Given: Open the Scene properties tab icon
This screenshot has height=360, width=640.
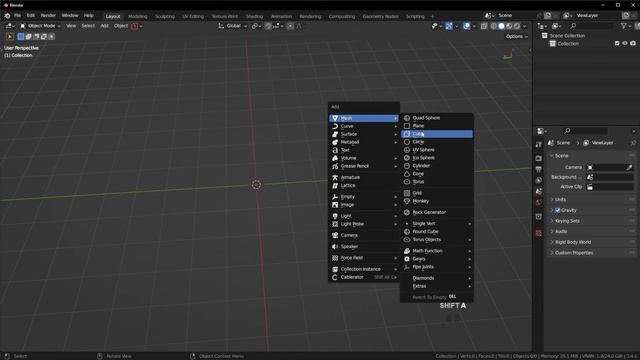Looking at the screenshot, I should [538, 191].
